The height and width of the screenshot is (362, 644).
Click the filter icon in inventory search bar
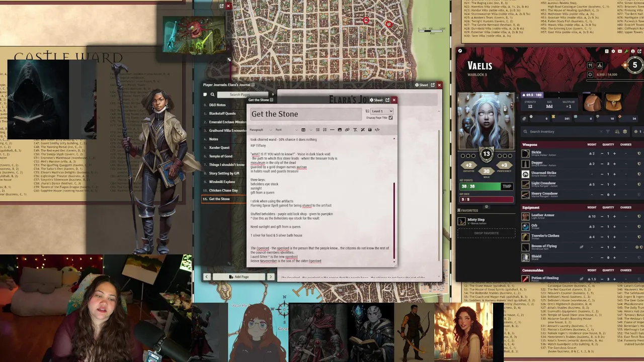point(608,131)
